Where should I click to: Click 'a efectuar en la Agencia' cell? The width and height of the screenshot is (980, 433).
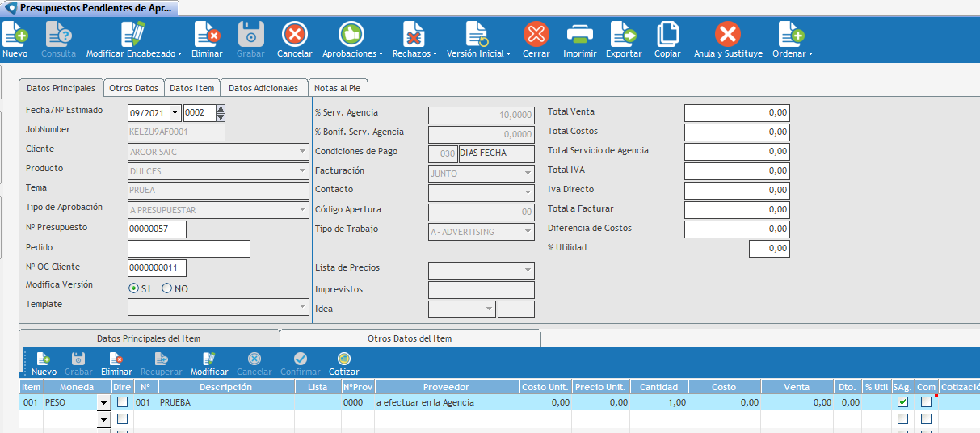coord(446,402)
